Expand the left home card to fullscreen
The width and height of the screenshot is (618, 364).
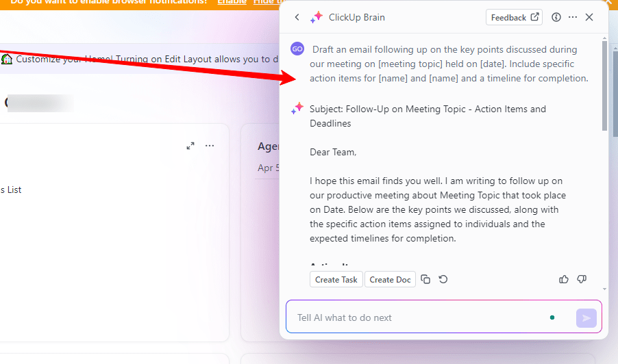coord(190,146)
